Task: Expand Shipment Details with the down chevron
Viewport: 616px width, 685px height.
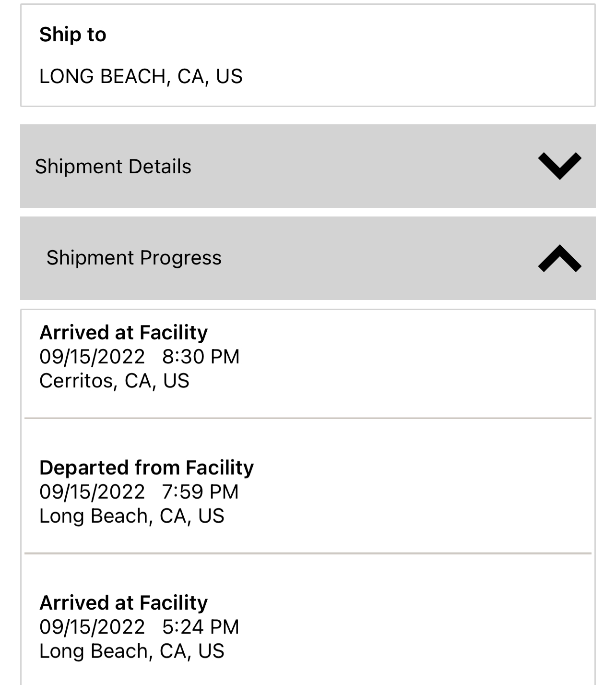Action: point(559,166)
